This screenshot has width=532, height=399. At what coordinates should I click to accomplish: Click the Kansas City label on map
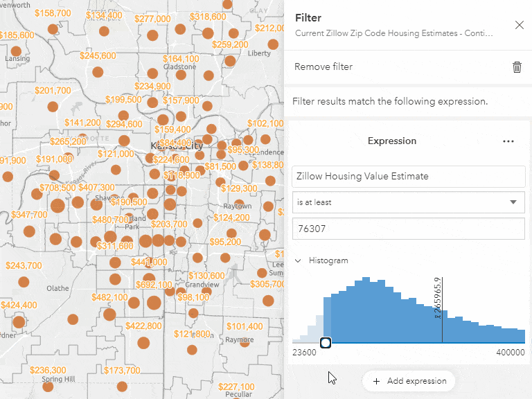point(177,146)
